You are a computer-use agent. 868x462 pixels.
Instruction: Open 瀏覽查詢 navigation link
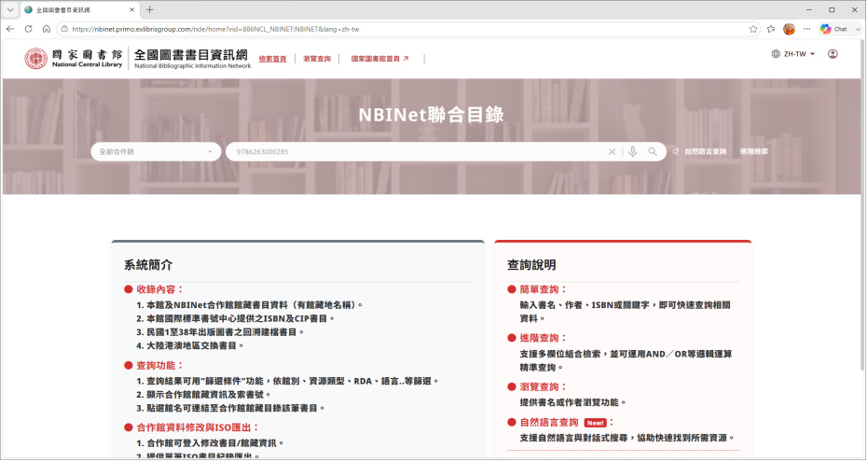tap(317, 59)
